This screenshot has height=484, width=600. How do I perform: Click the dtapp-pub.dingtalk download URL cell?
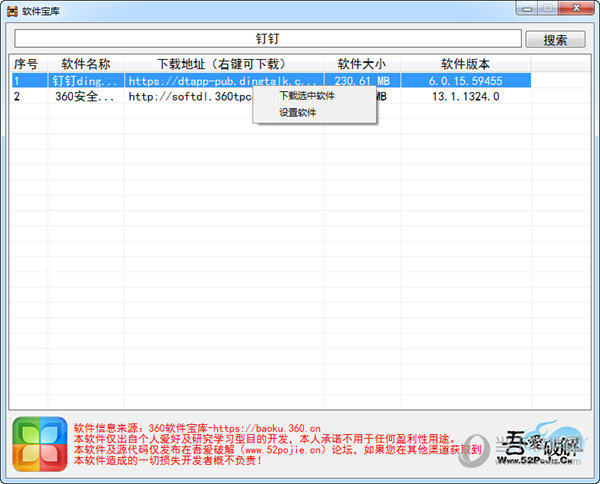click(224, 81)
